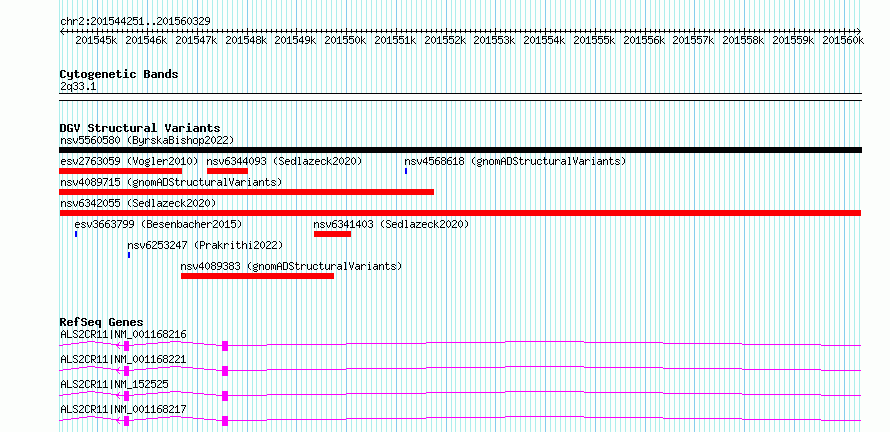Image resolution: width=890 pixels, height=432 pixels.
Task: Open nsv6342055 (Sedlazeck2020) label
Action: coord(138,203)
